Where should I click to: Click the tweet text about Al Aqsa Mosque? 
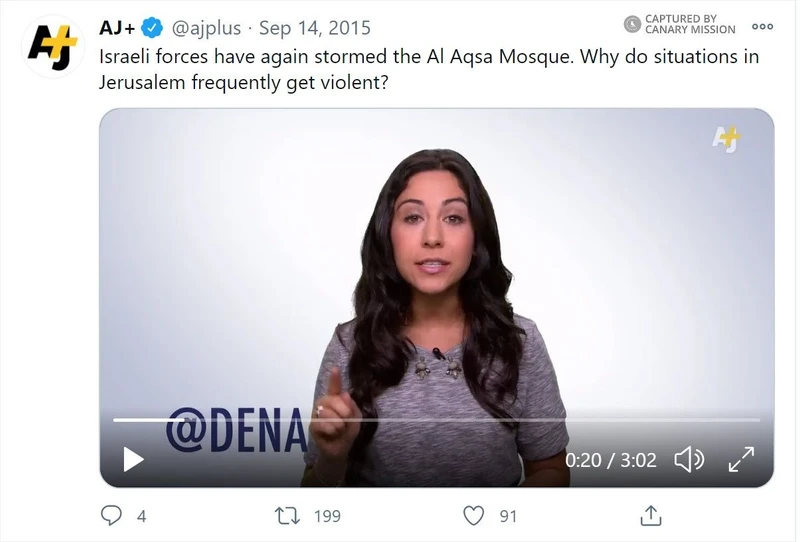429,69
